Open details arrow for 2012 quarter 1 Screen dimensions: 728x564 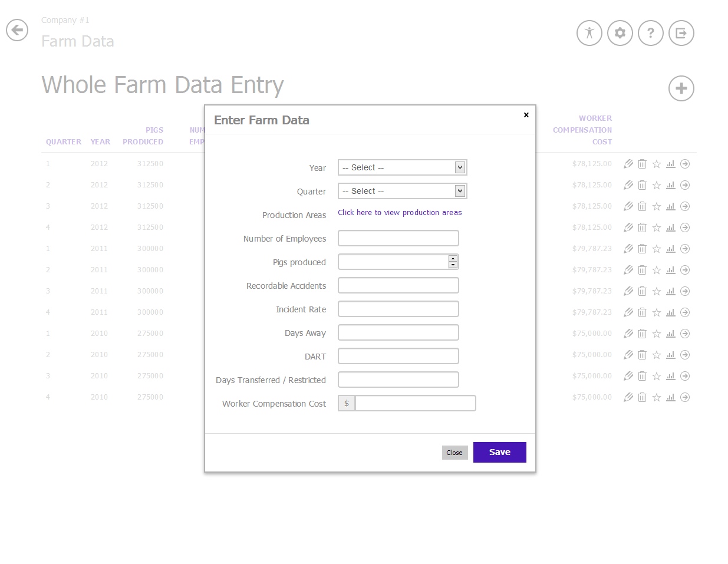pyautogui.click(x=685, y=164)
